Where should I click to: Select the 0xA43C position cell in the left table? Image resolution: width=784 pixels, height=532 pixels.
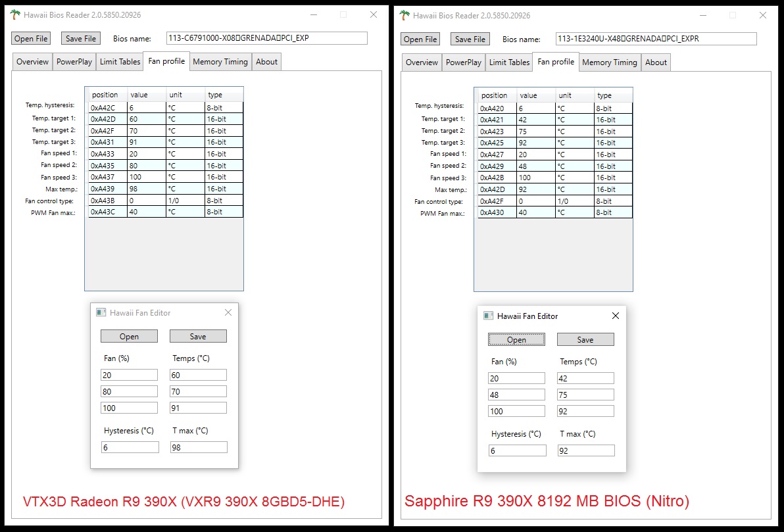(x=108, y=212)
